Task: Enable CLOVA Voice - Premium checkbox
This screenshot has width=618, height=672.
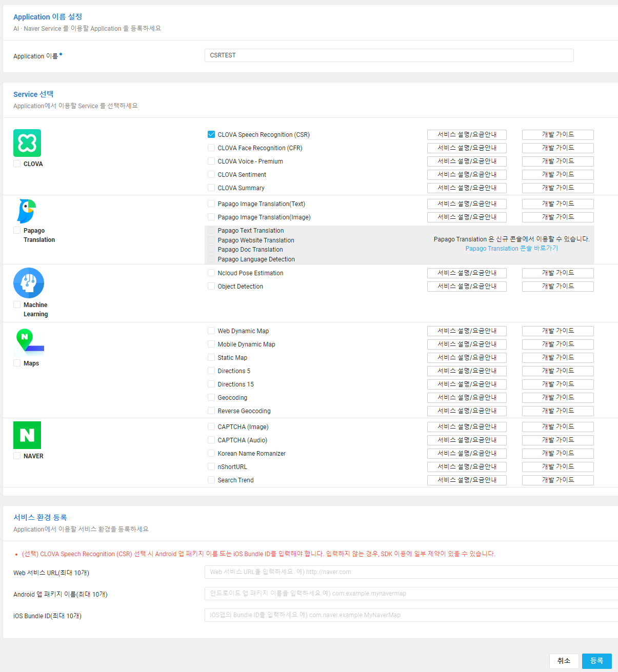Action: coord(211,161)
